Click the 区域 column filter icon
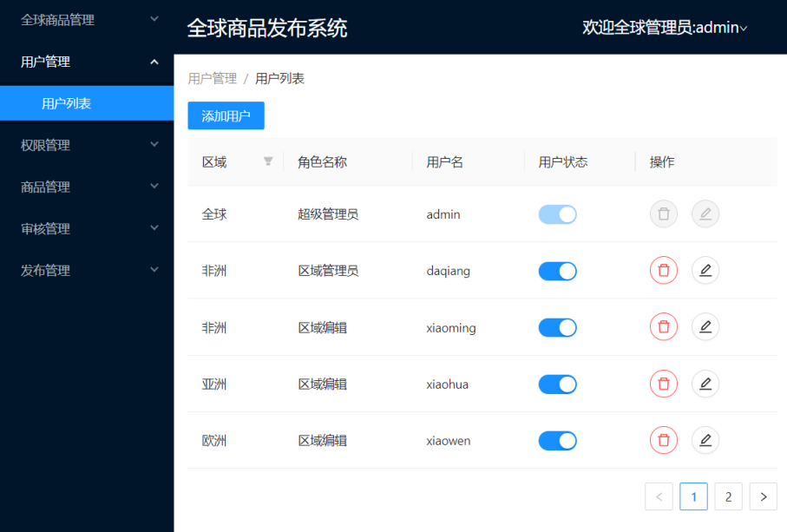787x532 pixels. [x=268, y=161]
